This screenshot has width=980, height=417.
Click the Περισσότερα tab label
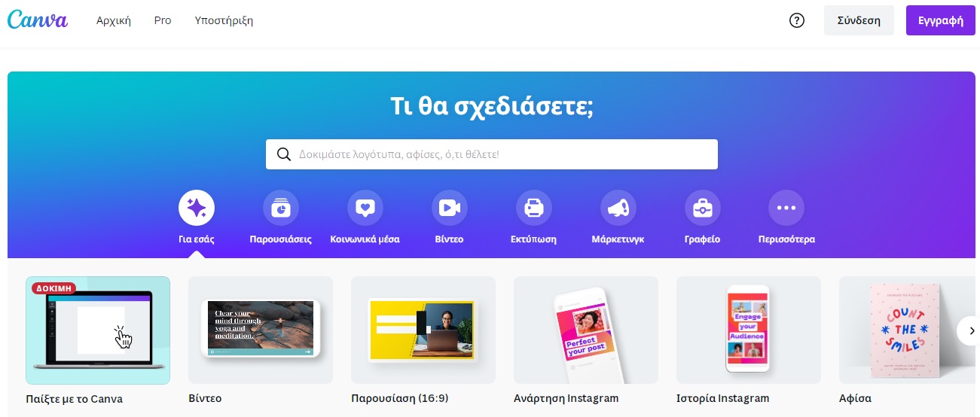pyautogui.click(x=786, y=239)
